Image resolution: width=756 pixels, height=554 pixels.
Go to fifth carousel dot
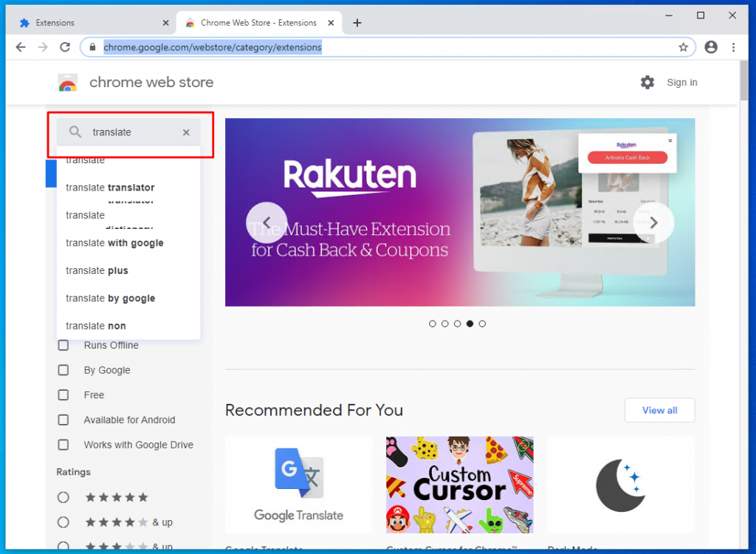(482, 324)
